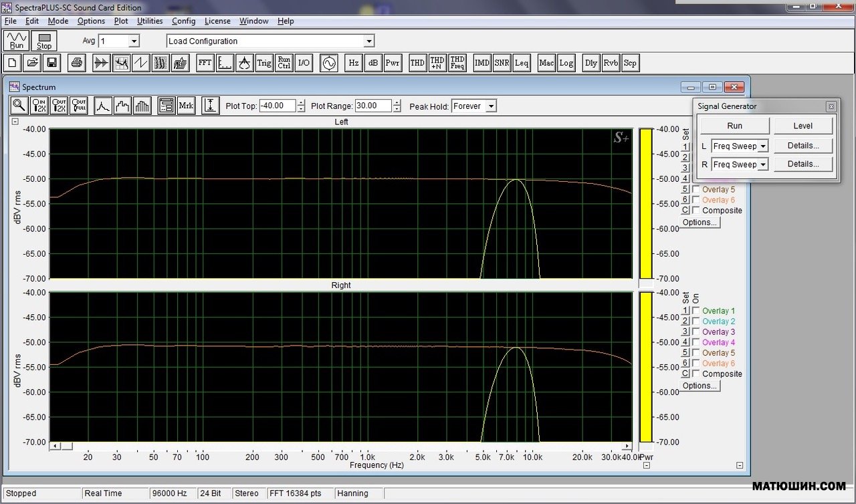Image resolution: width=856 pixels, height=504 pixels.
Task: Open the L channel Freq Sweep dropdown
Action: coord(763,146)
